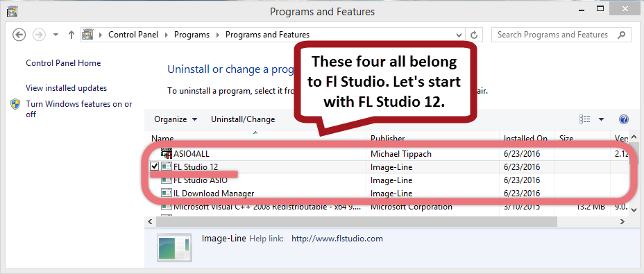The height and width of the screenshot is (274, 644).
Task: Expand arrow after Control Panel breadcrumb
Action: point(166,35)
